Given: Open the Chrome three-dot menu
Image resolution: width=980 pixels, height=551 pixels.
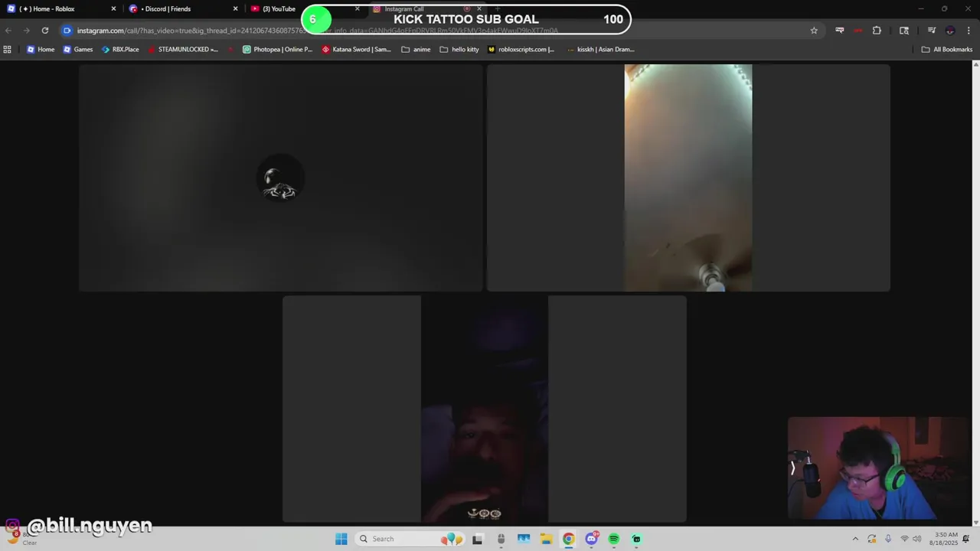Looking at the screenshot, I should tap(969, 31).
